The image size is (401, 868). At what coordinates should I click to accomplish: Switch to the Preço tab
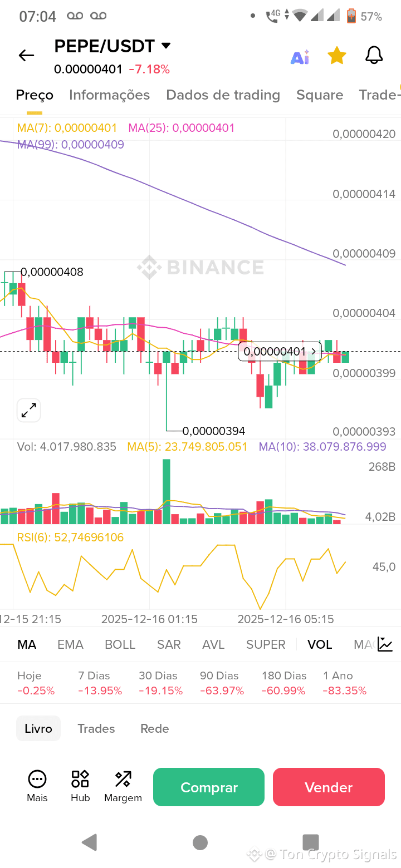coord(35,95)
